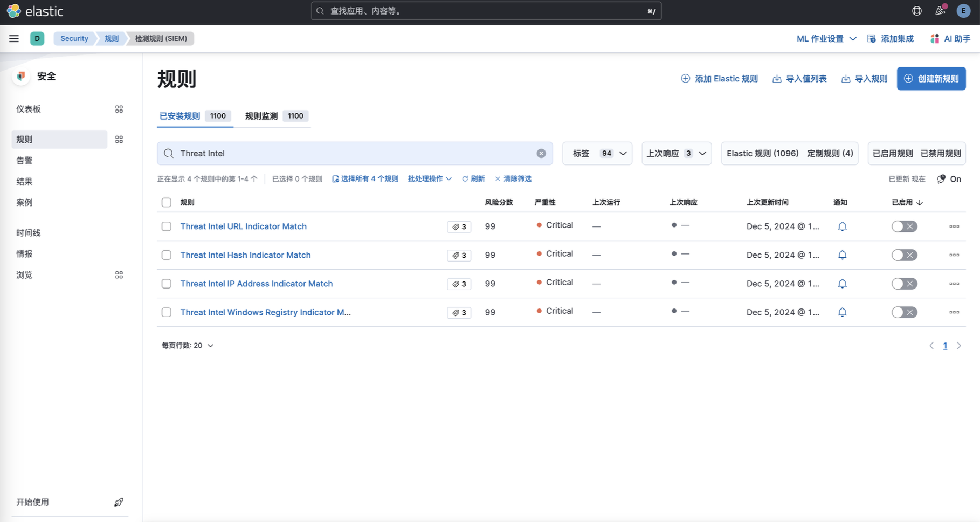Viewport: 980px width, 522px height.
Task: Open actions menu for Hash Indicator Match
Action: pyautogui.click(x=954, y=255)
